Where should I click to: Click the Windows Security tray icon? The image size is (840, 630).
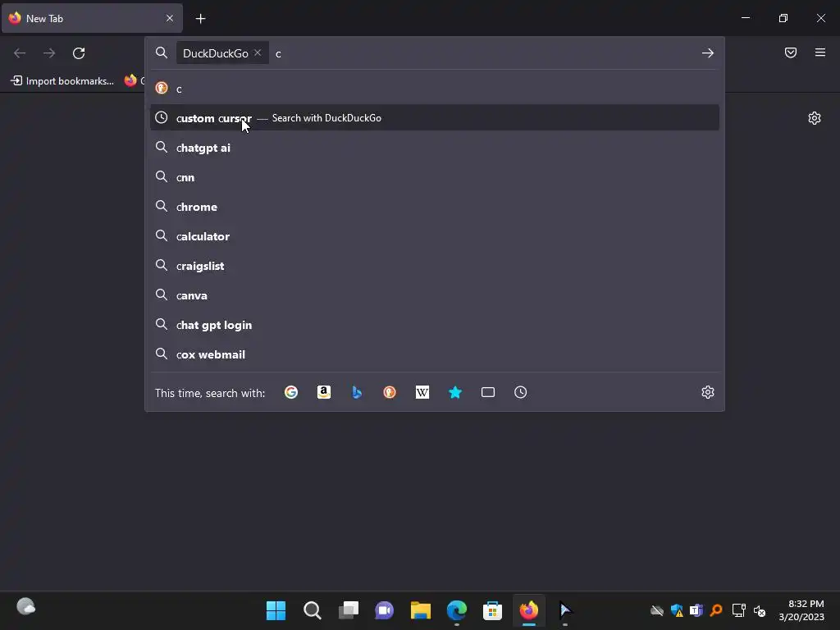677,610
